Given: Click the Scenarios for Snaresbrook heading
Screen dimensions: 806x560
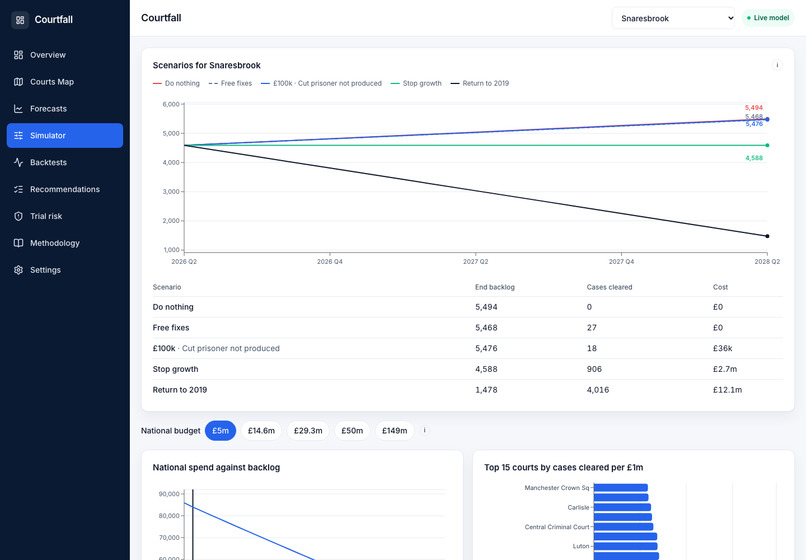Looking at the screenshot, I should point(207,65).
